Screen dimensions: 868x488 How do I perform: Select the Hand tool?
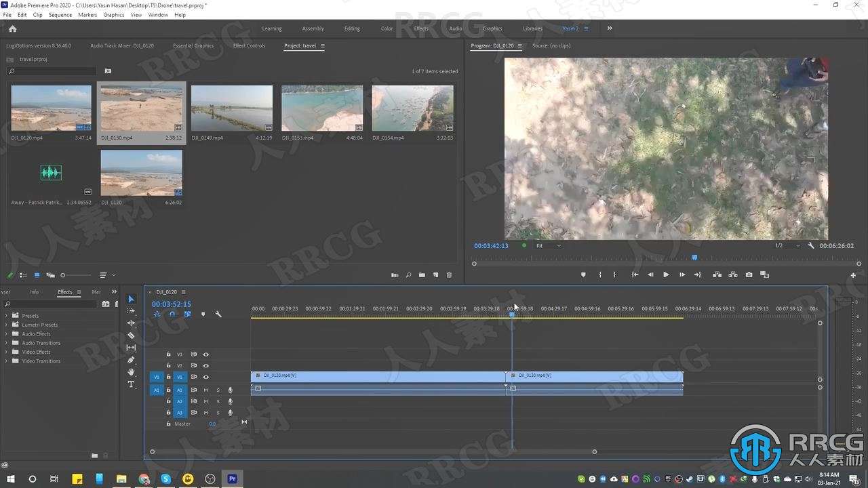pos(131,372)
